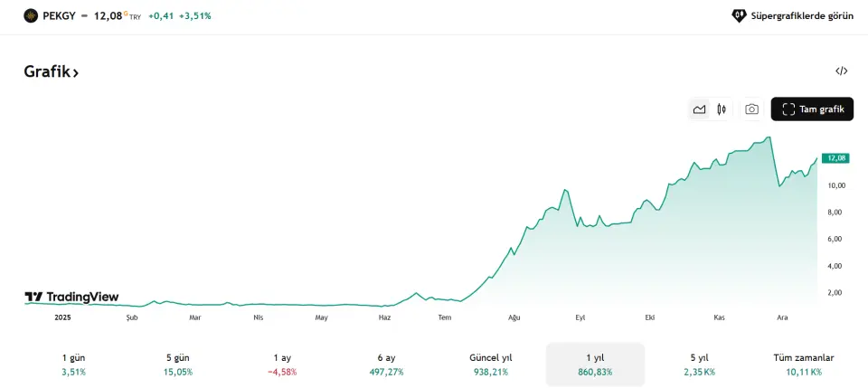Select the 1 gün time range

tap(74, 364)
